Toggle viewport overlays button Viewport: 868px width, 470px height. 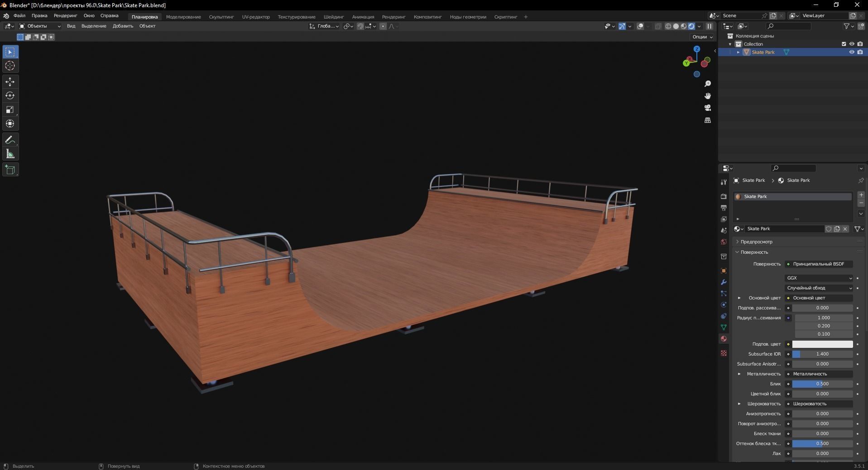(x=640, y=26)
